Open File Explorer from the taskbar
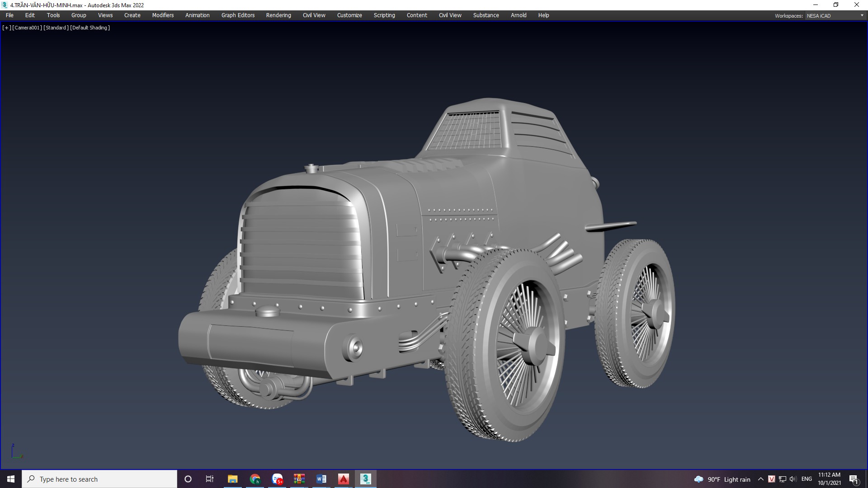Viewport: 868px width, 488px height. [232, 479]
